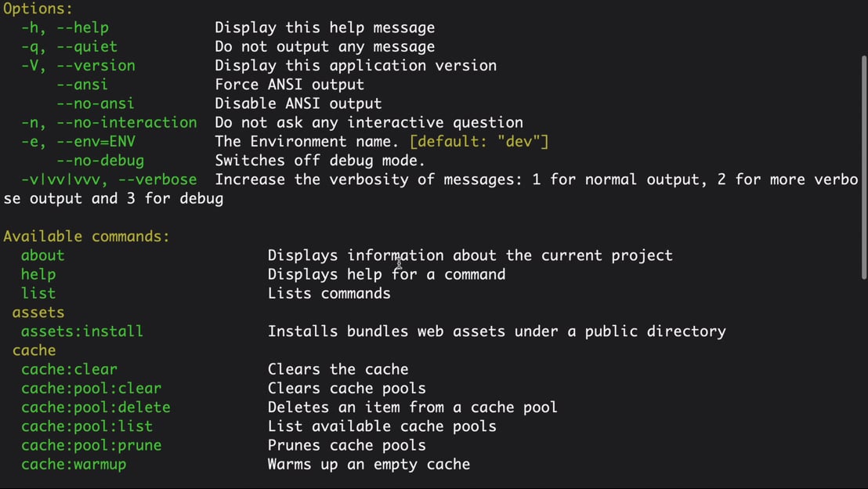Click the about command name
This screenshot has height=489, width=868.
tap(42, 255)
